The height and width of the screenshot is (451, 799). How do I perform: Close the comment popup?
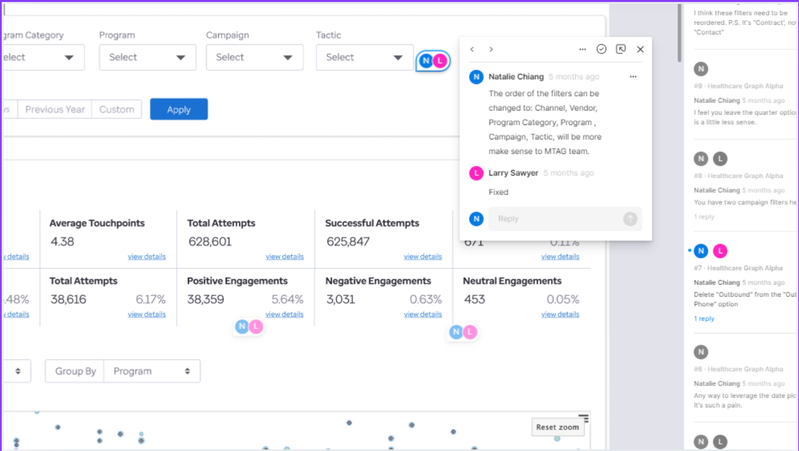pyautogui.click(x=641, y=49)
